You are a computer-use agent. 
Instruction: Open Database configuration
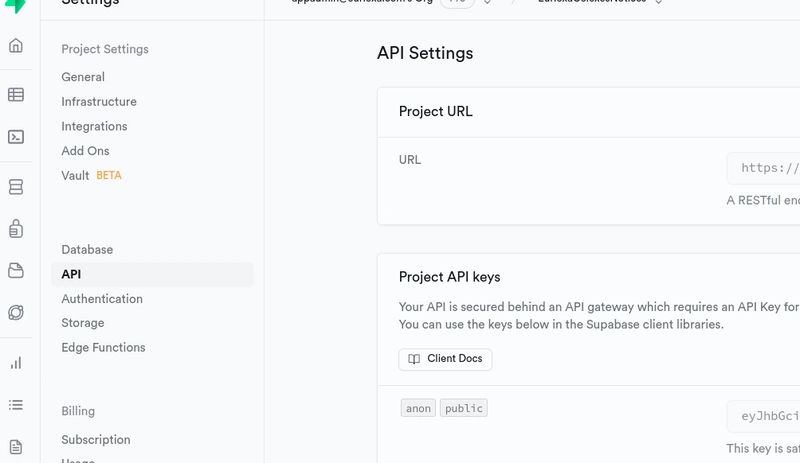click(87, 250)
